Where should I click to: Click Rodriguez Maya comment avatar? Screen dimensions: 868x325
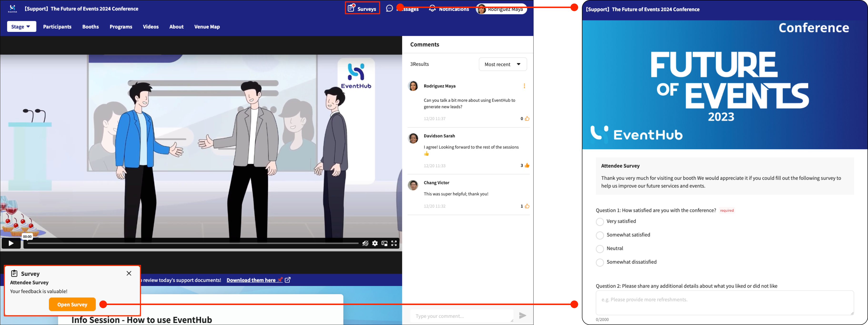(x=413, y=86)
